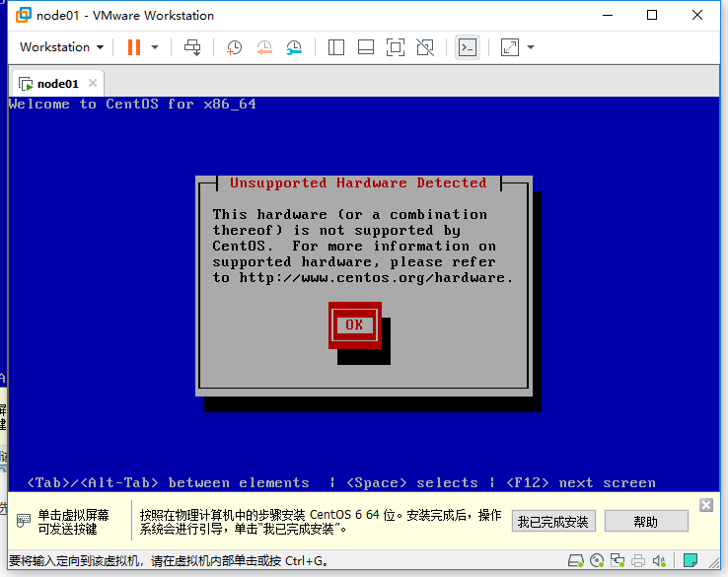This screenshot has width=728, height=577.
Task: Dismiss the yellow install hint bar
Action: [706, 505]
